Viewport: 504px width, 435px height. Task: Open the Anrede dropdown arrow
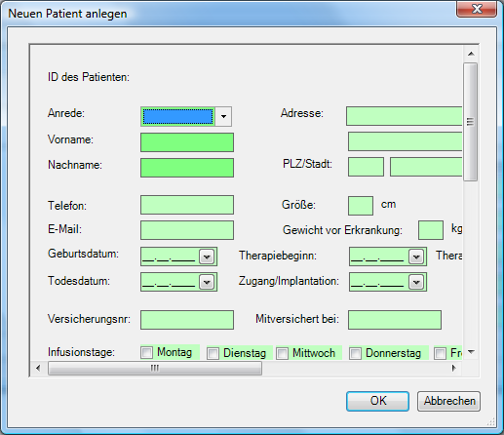(x=223, y=116)
